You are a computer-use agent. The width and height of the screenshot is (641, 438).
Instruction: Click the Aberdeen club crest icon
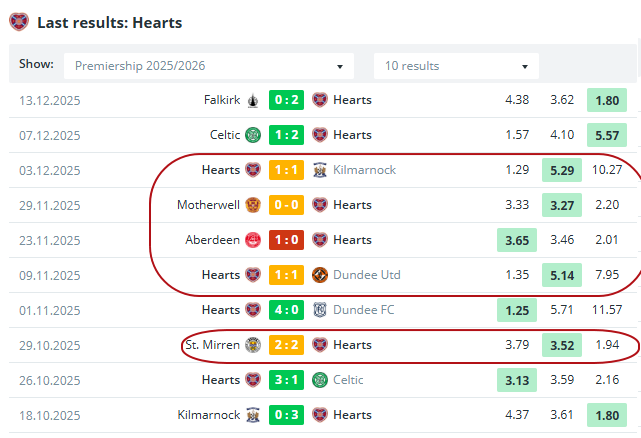click(253, 240)
